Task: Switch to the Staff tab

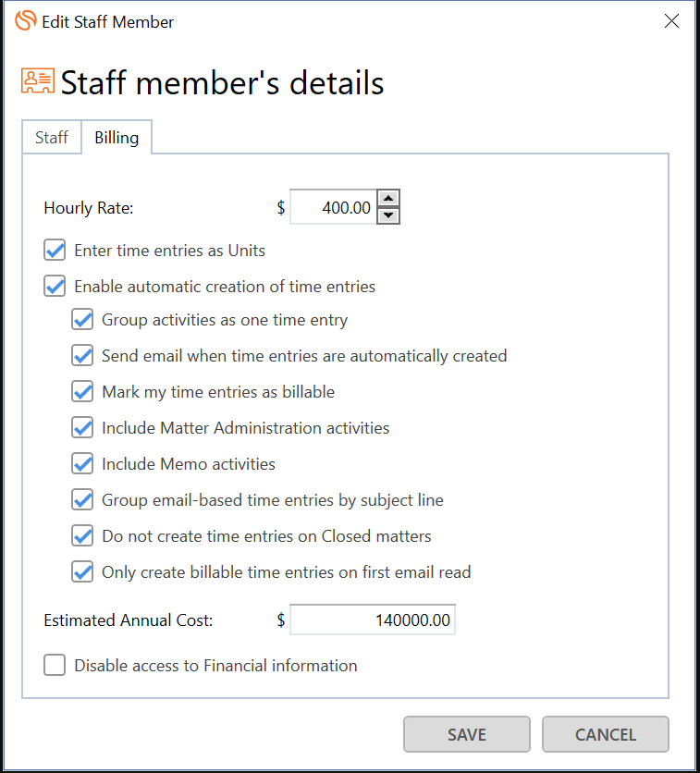Action: pos(52,137)
